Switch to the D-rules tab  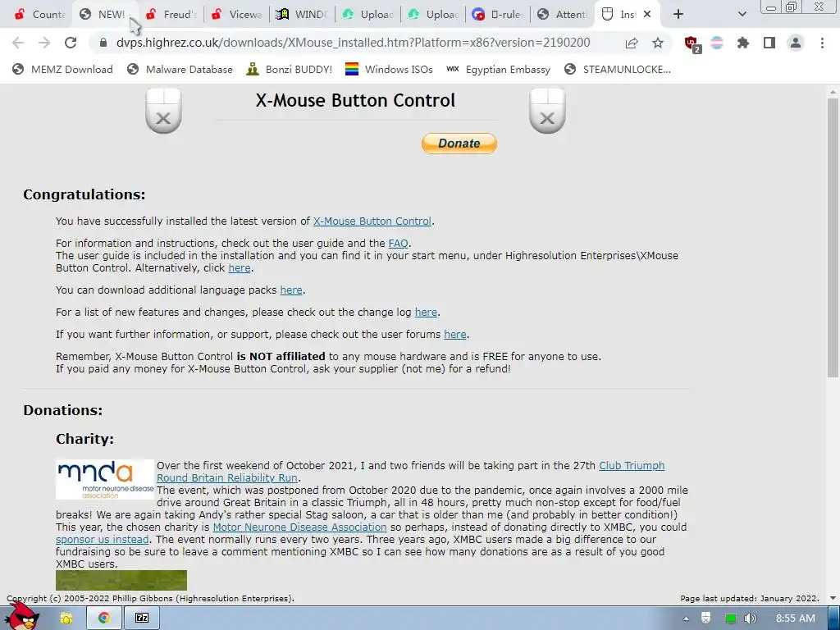(498, 15)
